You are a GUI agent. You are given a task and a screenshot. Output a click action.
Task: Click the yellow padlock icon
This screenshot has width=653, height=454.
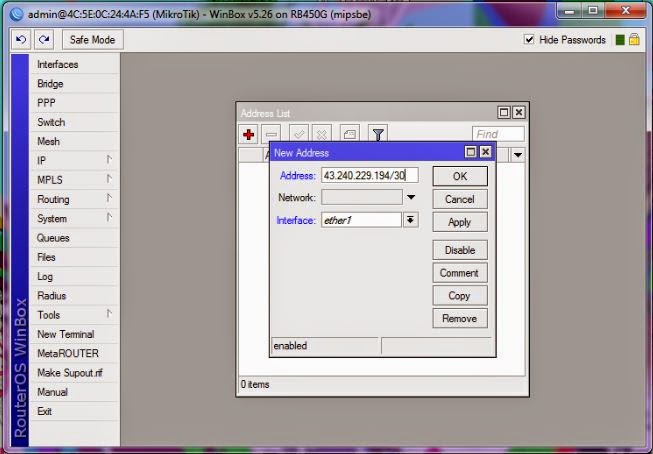[x=634, y=40]
